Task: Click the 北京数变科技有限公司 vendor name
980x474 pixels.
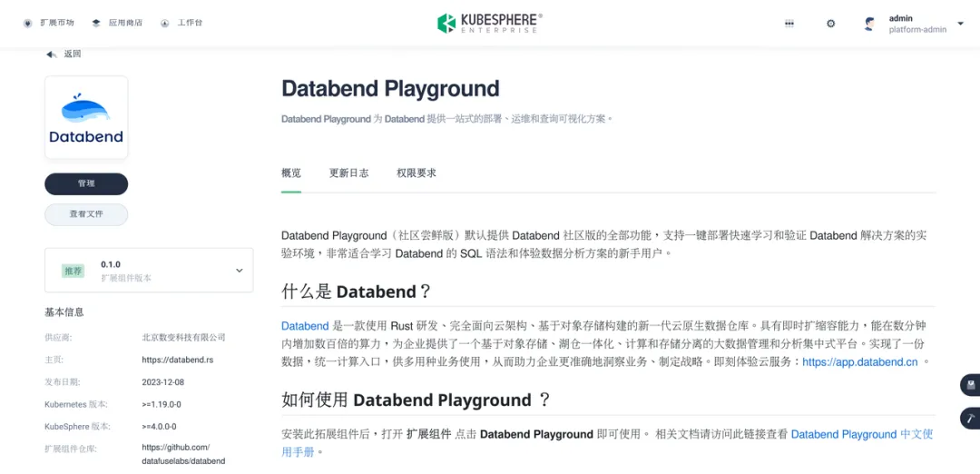Action: [183, 338]
